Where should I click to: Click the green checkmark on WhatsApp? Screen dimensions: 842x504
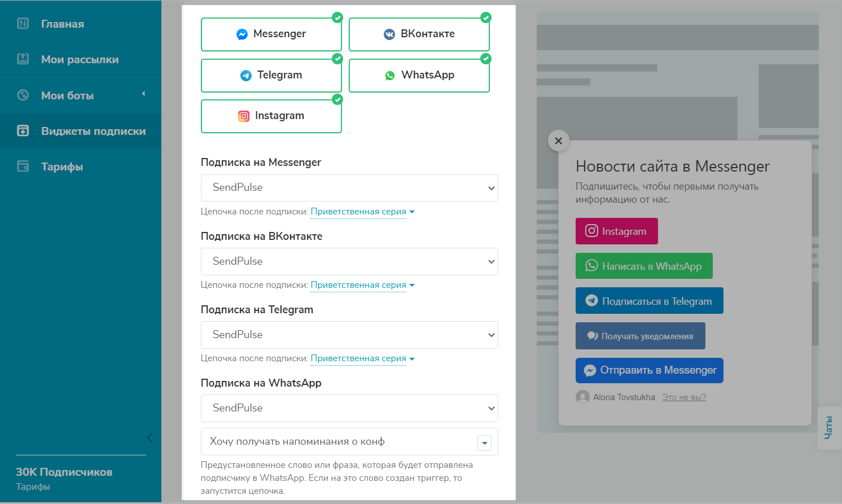[485, 59]
